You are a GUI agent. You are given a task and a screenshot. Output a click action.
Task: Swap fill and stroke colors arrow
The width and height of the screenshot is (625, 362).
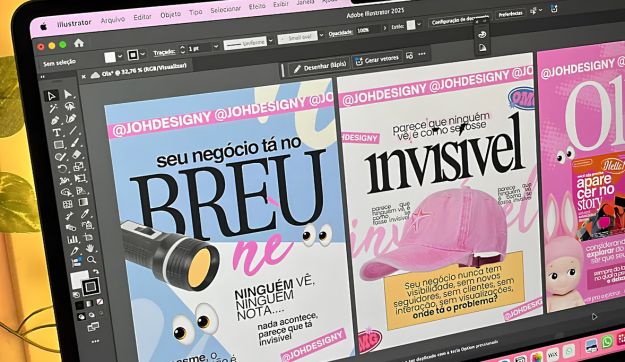point(96,272)
